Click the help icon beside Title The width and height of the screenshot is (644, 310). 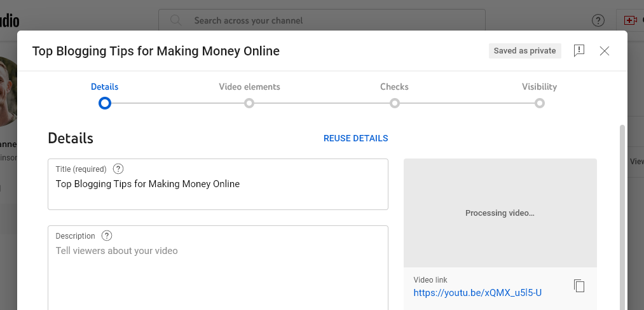tap(118, 169)
